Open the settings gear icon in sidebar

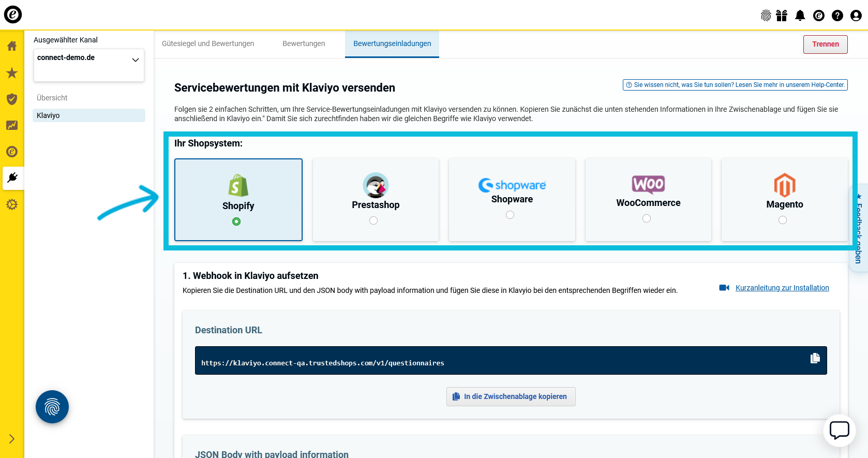click(12, 204)
